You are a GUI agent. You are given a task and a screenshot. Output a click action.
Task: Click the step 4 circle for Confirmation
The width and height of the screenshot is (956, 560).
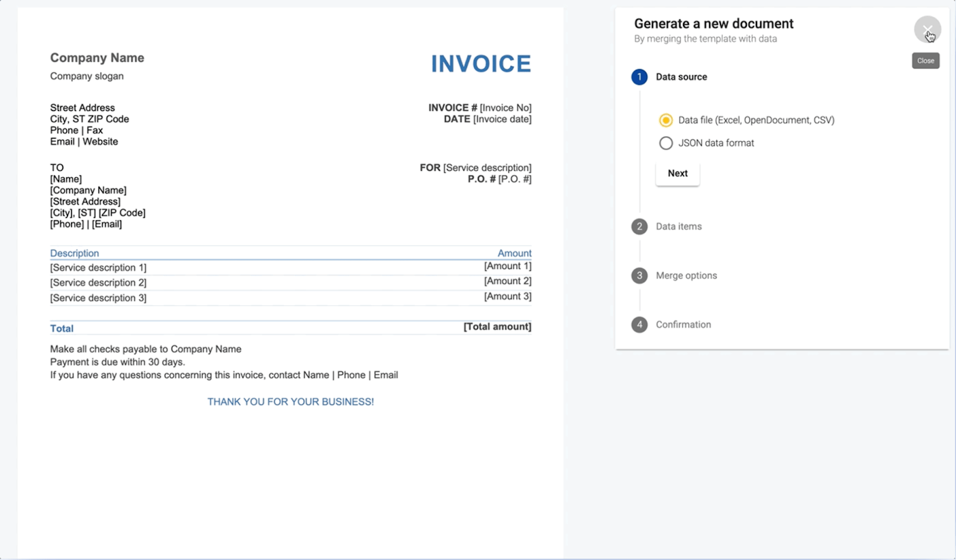(639, 324)
